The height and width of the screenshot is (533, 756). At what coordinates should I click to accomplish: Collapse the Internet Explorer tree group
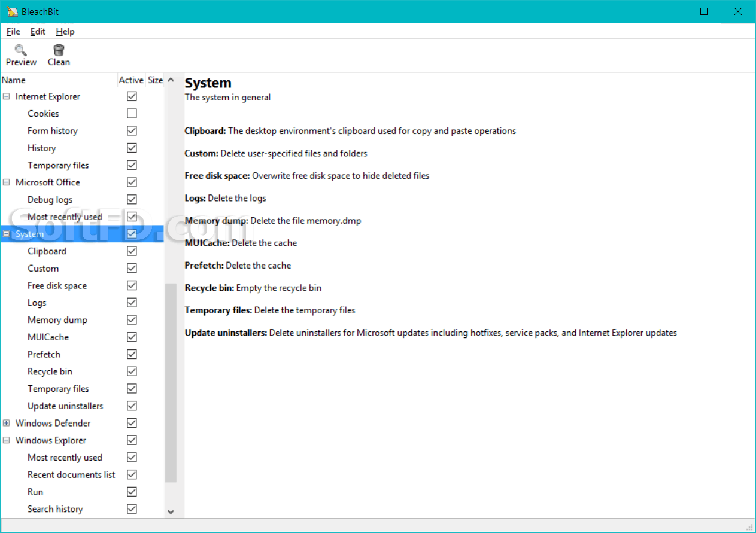pyautogui.click(x=7, y=96)
